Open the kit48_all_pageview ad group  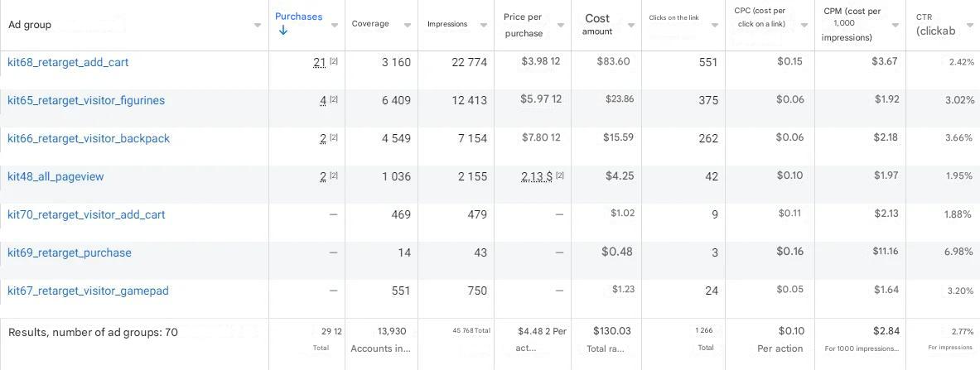click(x=56, y=176)
